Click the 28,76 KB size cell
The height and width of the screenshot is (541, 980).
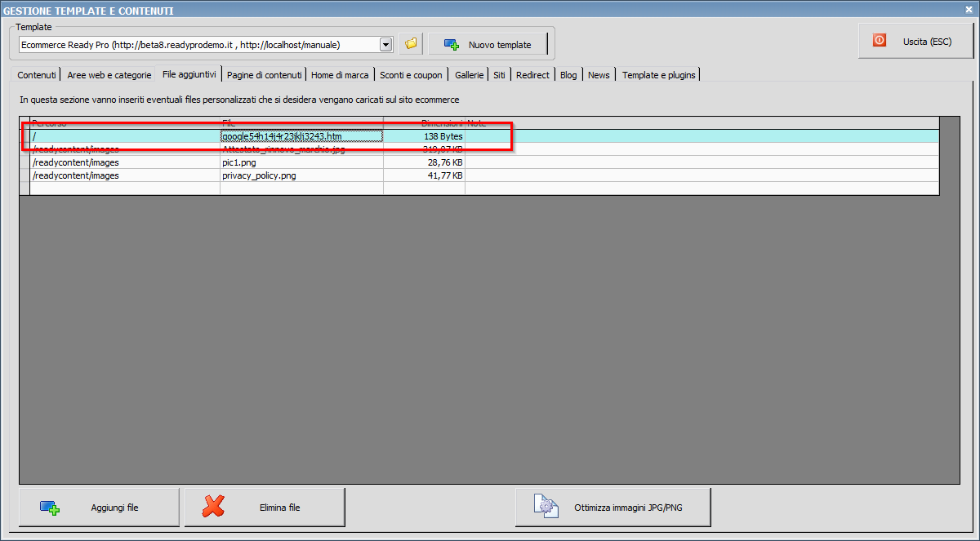[x=424, y=162]
